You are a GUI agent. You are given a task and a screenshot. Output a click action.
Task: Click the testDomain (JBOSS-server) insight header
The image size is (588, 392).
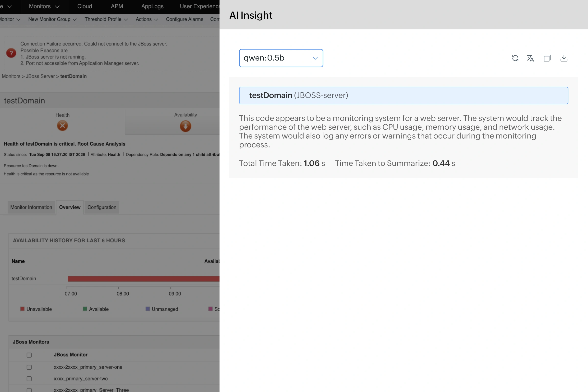tap(404, 96)
